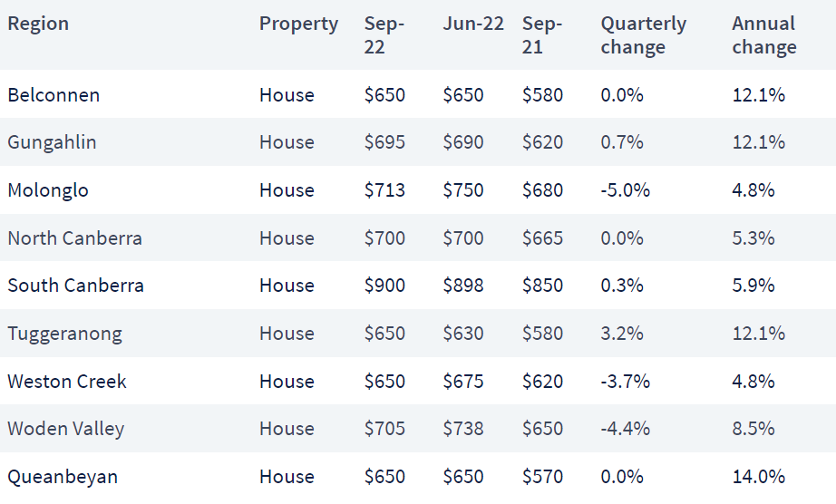Click Tuggeranong's 3.2% quarterly change
Screen dimensions: 836x504
coord(622,334)
